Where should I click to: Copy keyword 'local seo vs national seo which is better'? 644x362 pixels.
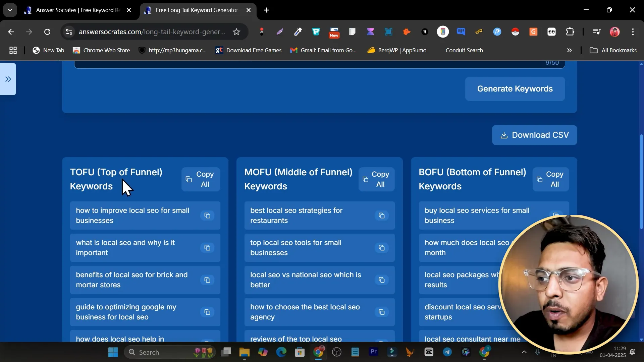pos(382,280)
